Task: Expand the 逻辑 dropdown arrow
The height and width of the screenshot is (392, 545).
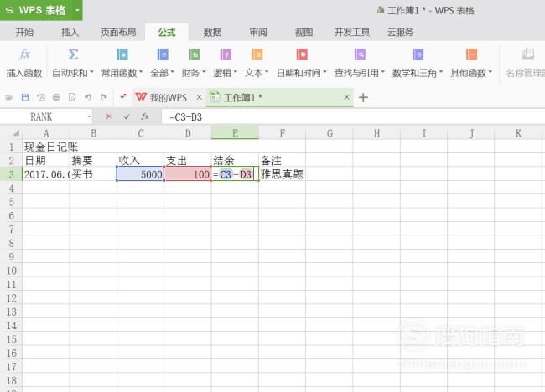Action: pos(236,72)
